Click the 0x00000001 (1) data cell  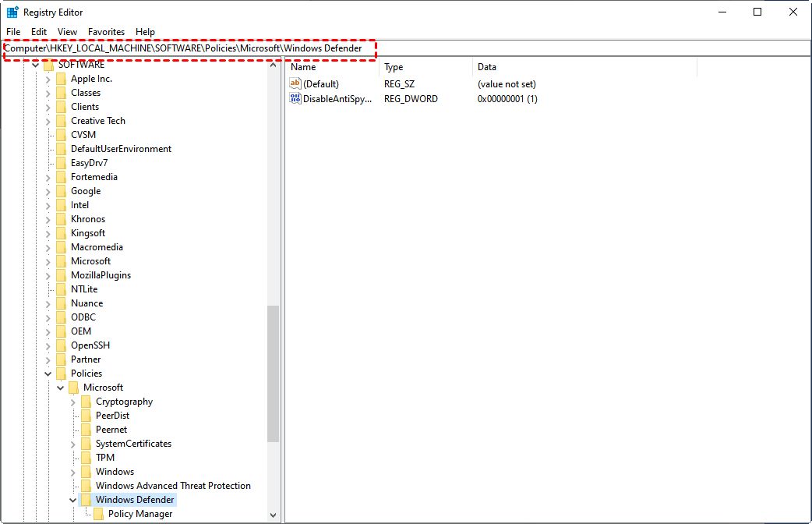507,99
